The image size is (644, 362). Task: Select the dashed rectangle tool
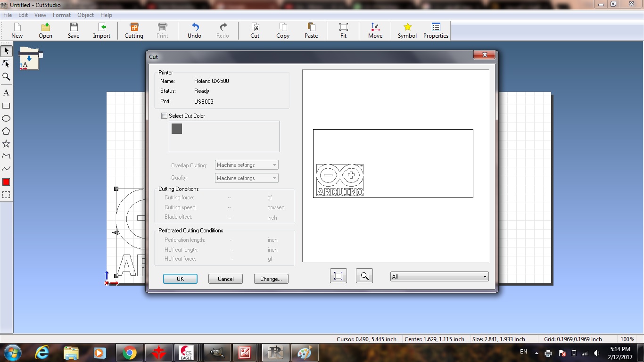pyautogui.click(x=6, y=195)
